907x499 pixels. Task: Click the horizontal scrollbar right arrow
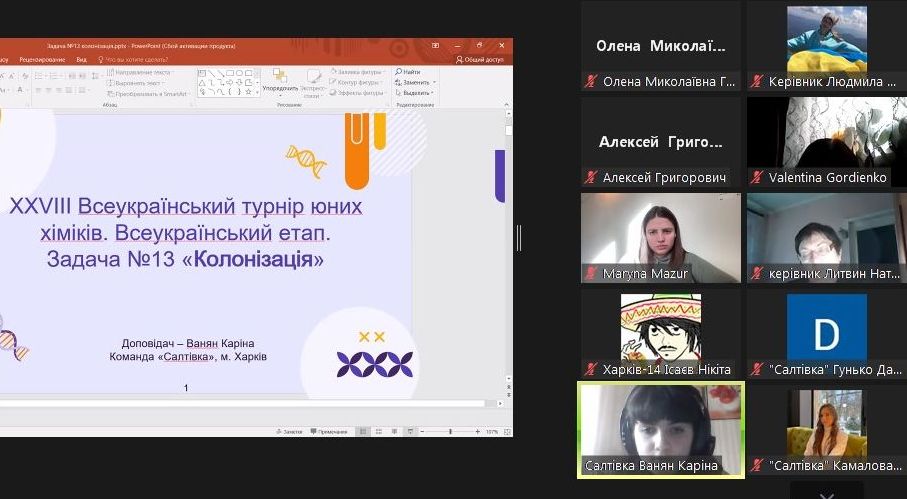[x=500, y=404]
